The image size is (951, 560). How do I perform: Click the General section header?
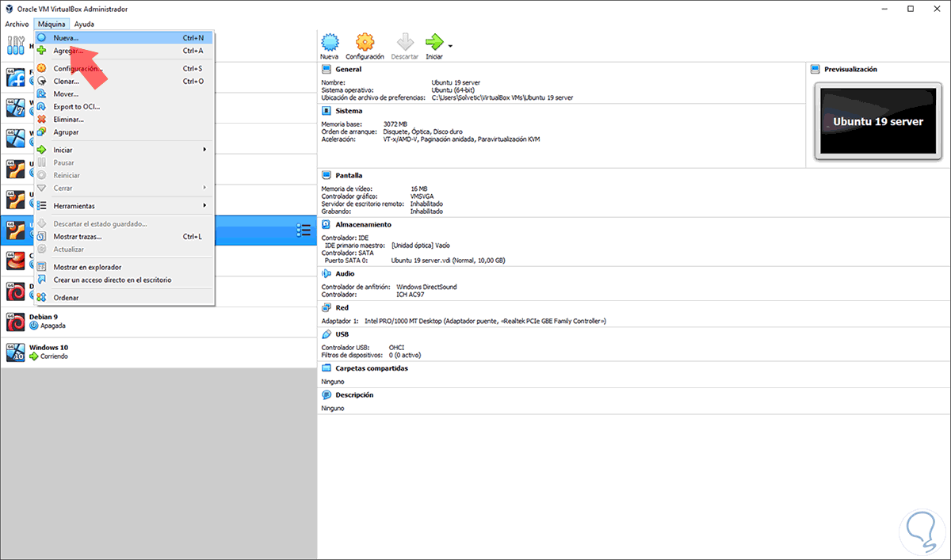pyautogui.click(x=348, y=69)
